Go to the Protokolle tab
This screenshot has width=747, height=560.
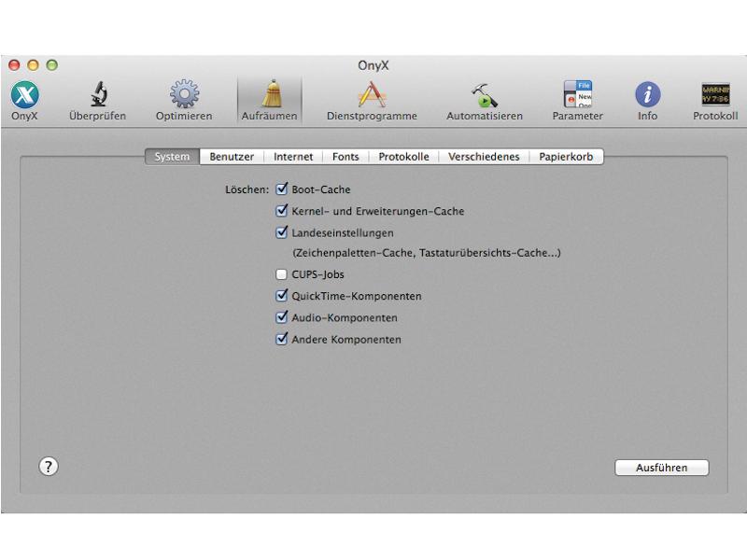pyautogui.click(x=403, y=157)
